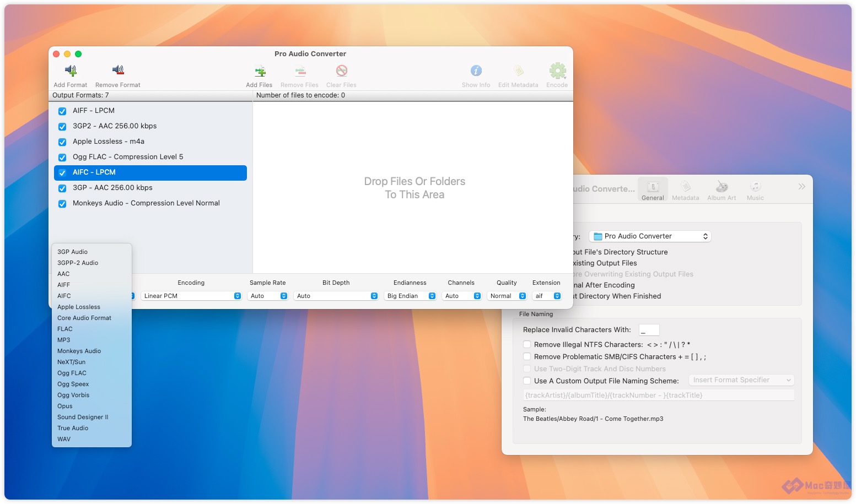Viewport: 856px width, 504px height.
Task: Choose Core Audio Format from menu
Action: click(91, 318)
